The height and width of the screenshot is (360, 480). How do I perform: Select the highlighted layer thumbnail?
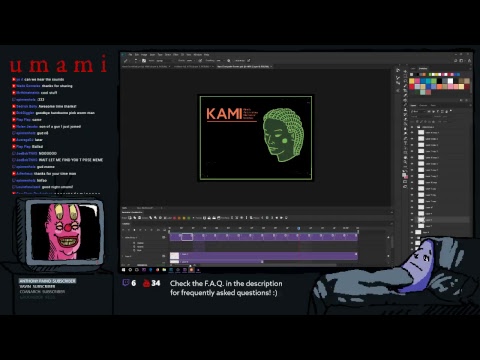click(x=421, y=220)
